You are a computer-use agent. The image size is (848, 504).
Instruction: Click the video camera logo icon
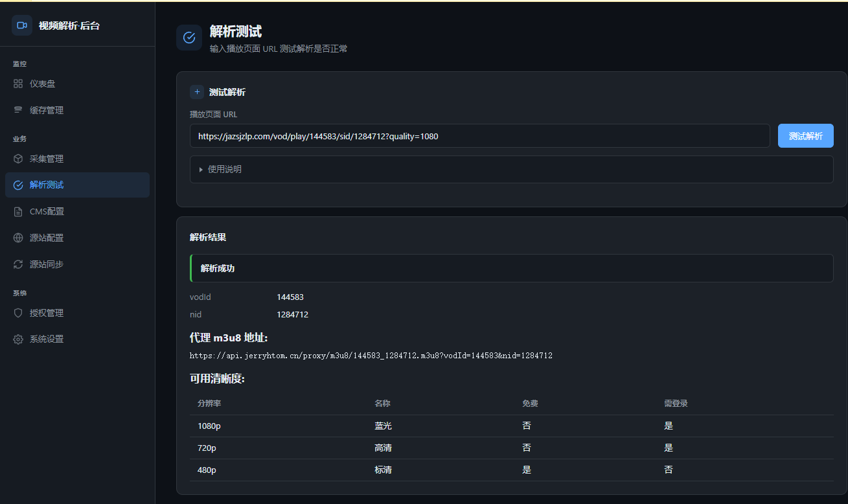coord(22,25)
